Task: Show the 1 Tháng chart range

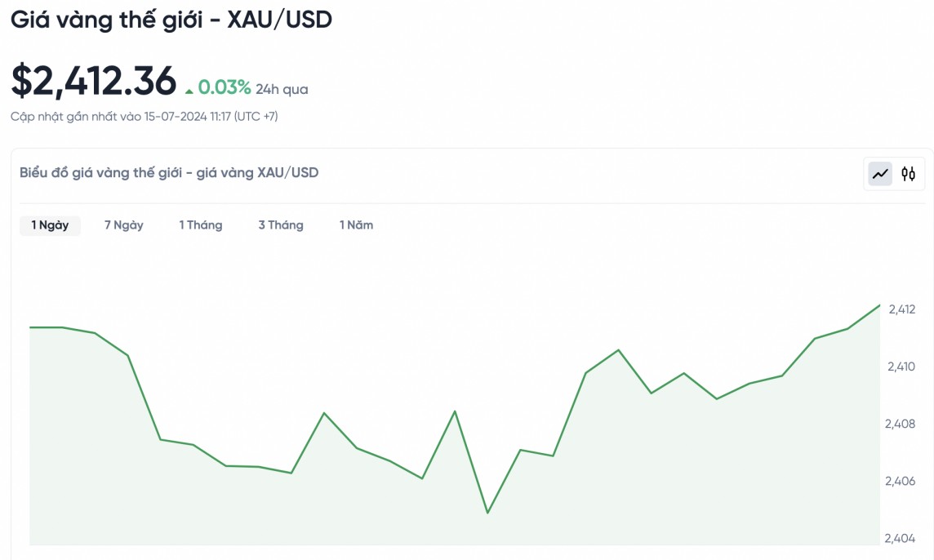Action: 201,225
